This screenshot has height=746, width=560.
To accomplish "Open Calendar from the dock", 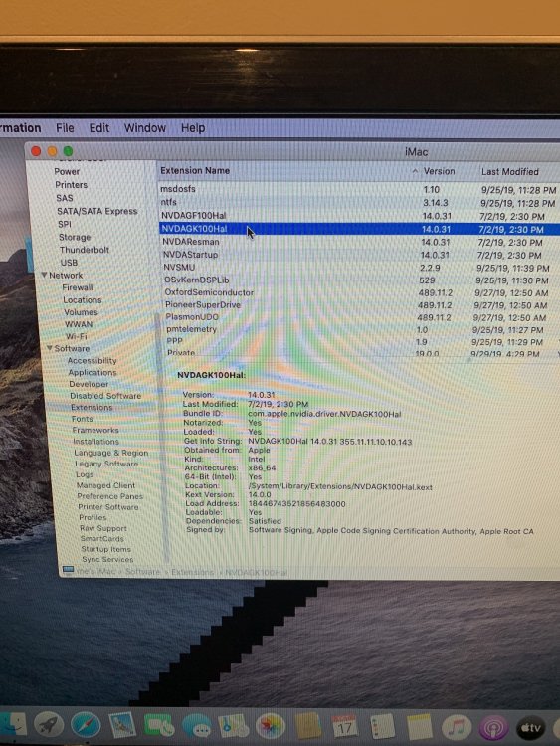I will pos(344,726).
